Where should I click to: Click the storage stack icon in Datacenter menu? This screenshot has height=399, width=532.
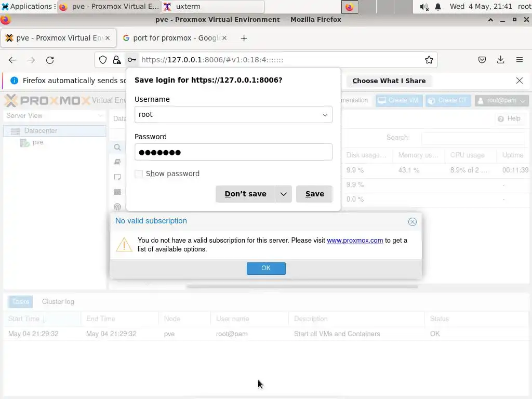[x=117, y=192]
